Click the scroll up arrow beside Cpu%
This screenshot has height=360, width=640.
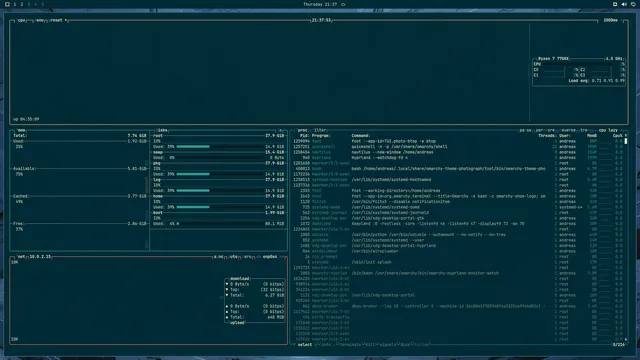626,136
